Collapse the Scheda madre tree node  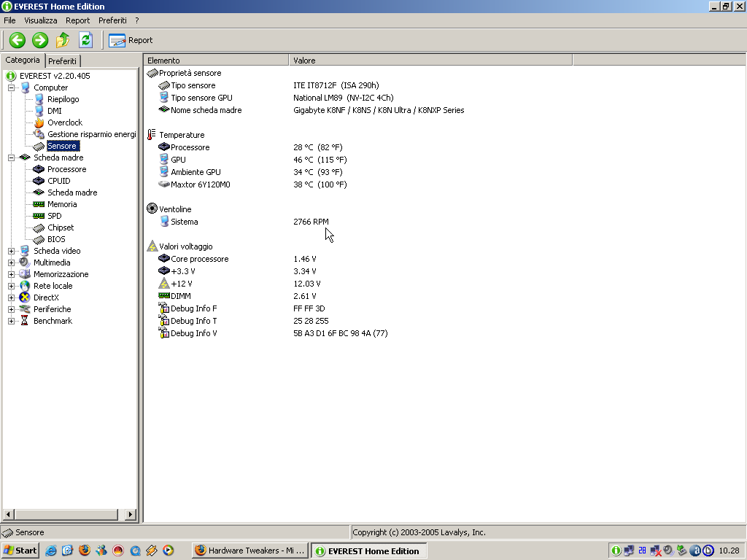11,157
